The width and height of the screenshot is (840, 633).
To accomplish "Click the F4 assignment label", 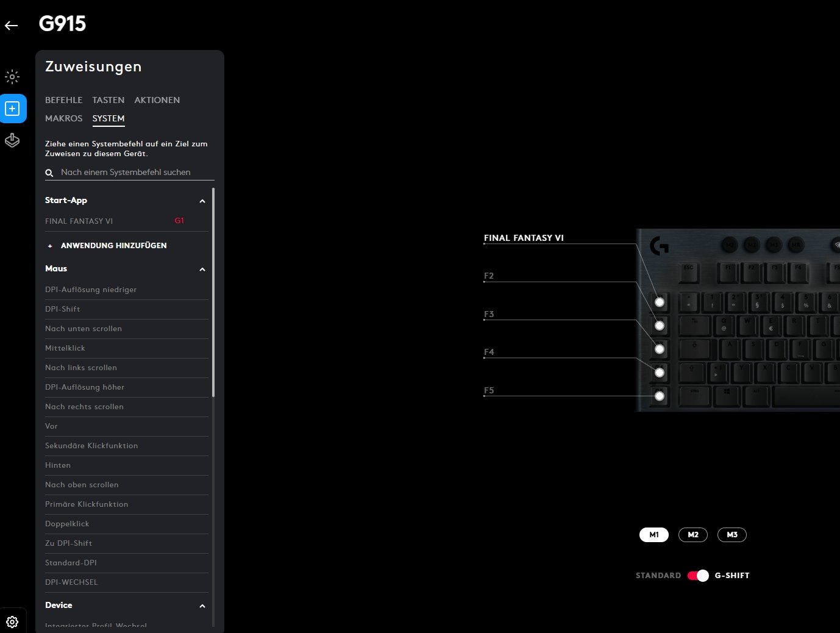I will click(x=489, y=352).
